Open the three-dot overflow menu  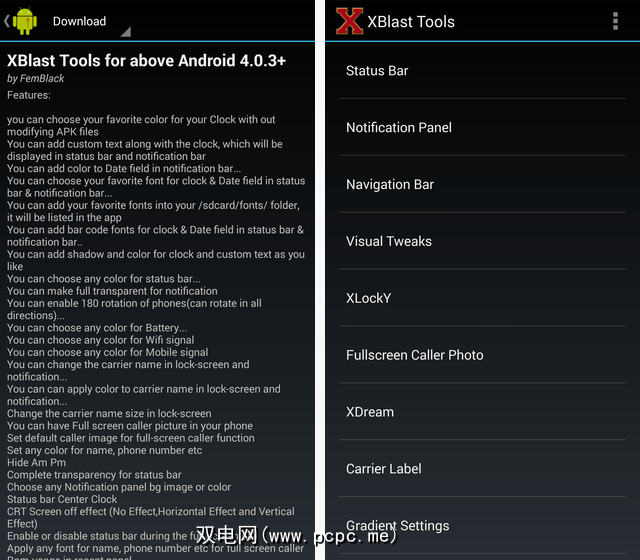click(616, 21)
